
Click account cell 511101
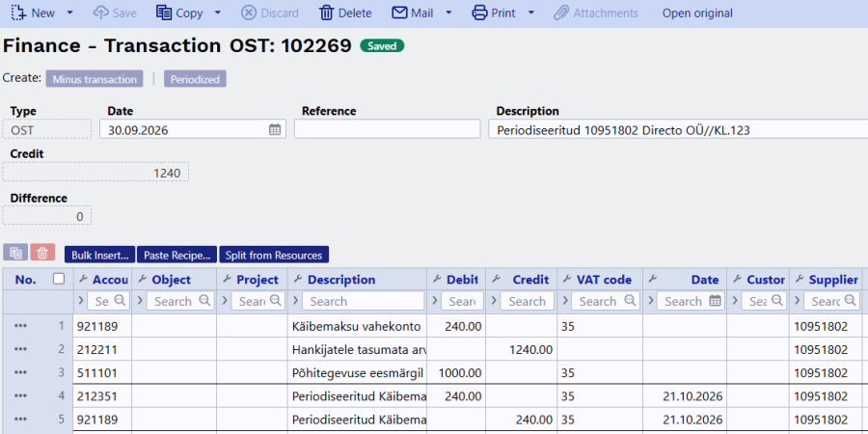(x=102, y=372)
